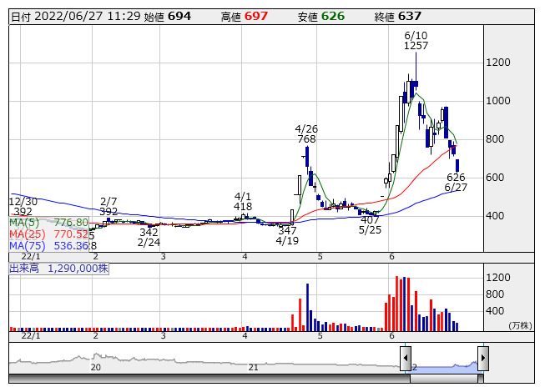Click the right range slider handle
Viewport: 545px width, 392px height.
(482, 356)
